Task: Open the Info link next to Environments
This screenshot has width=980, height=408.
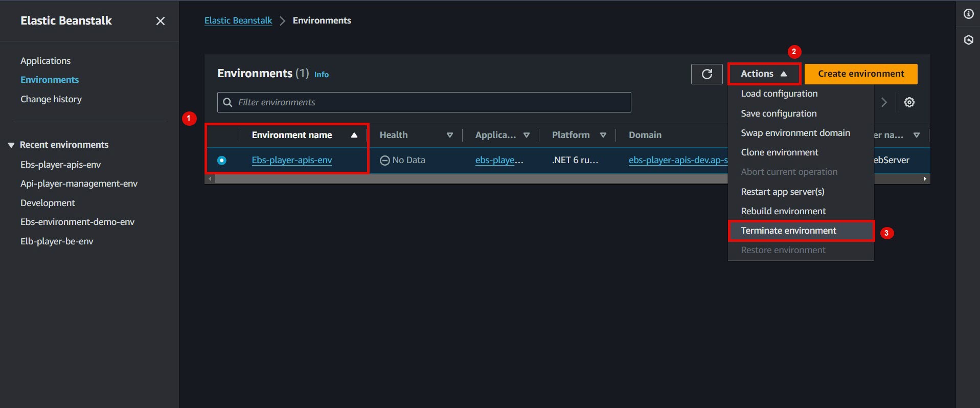Action: point(322,75)
